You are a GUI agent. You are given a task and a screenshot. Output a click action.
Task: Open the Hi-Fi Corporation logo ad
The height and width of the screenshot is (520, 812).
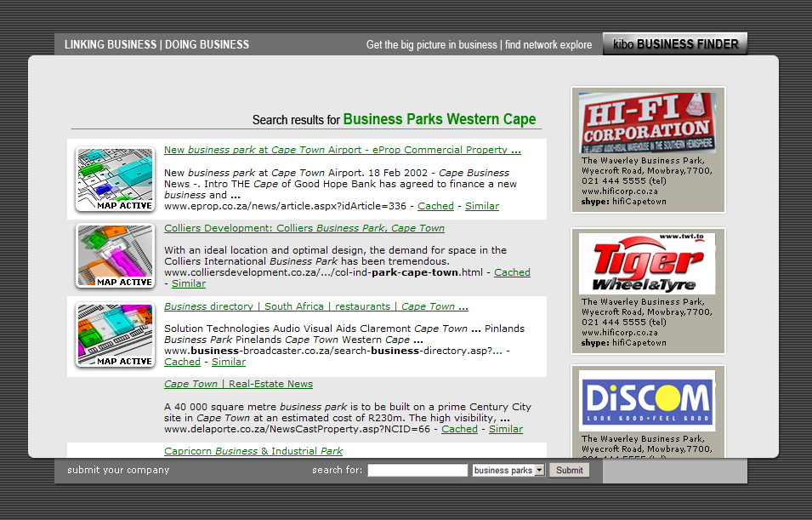[648, 123]
